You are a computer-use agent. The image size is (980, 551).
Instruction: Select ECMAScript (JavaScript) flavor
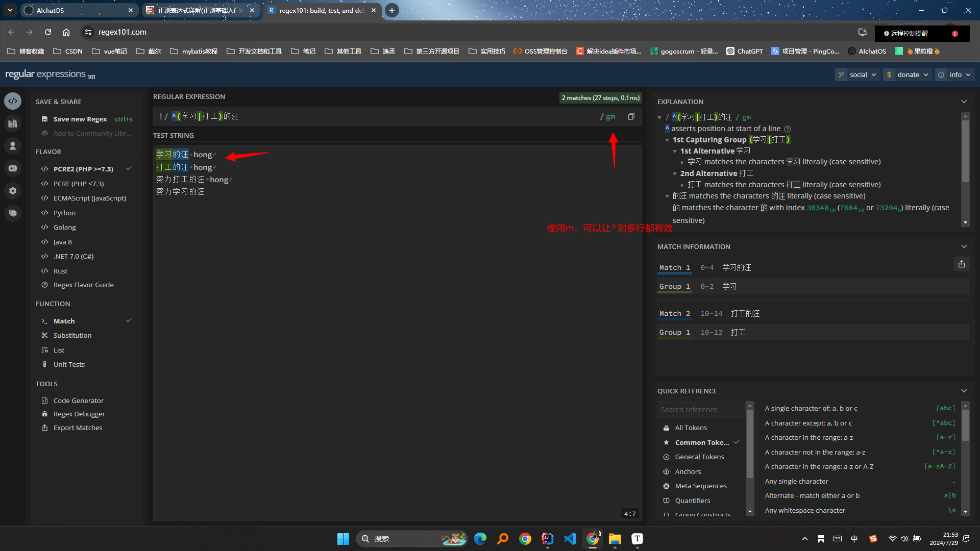pyautogui.click(x=89, y=198)
